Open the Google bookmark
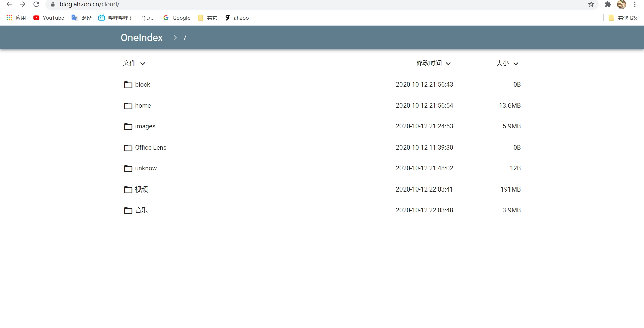 tap(177, 18)
